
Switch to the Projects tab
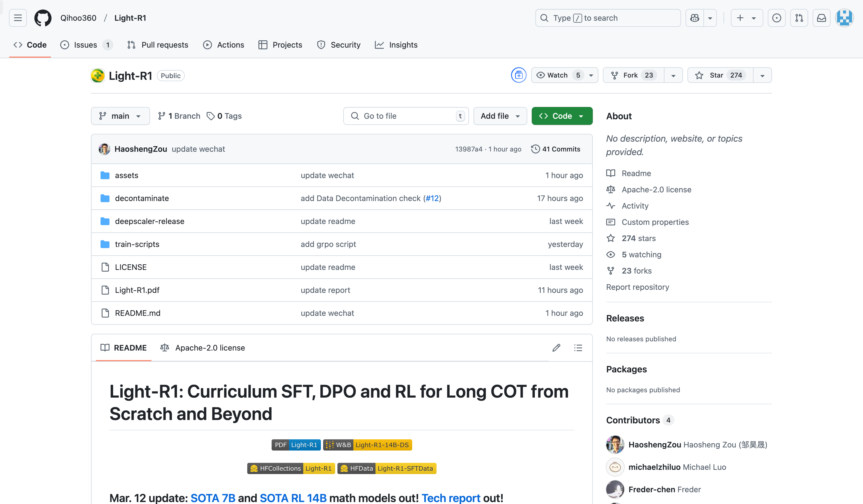tap(281, 45)
